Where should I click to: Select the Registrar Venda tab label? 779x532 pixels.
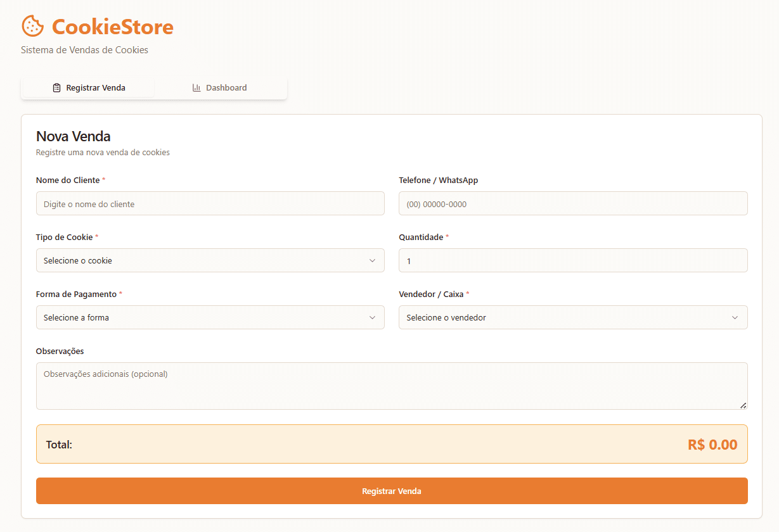click(96, 88)
